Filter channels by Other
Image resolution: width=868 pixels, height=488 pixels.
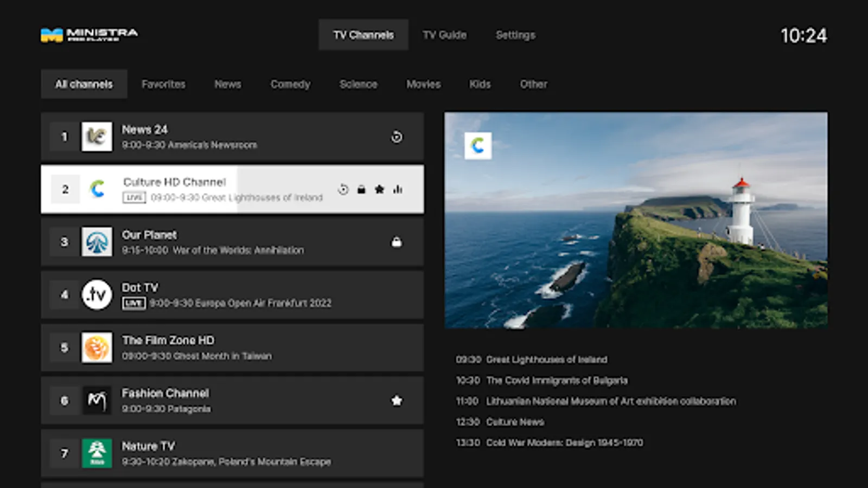534,84
